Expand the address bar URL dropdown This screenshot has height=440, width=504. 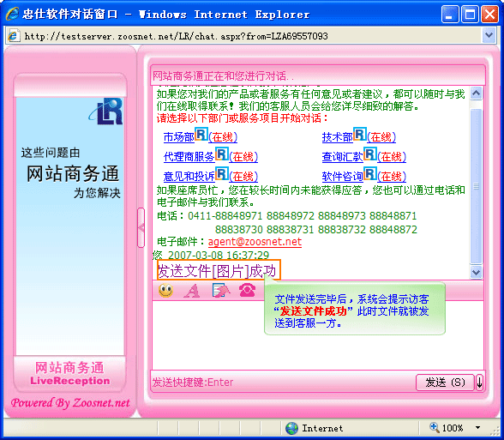(489, 35)
